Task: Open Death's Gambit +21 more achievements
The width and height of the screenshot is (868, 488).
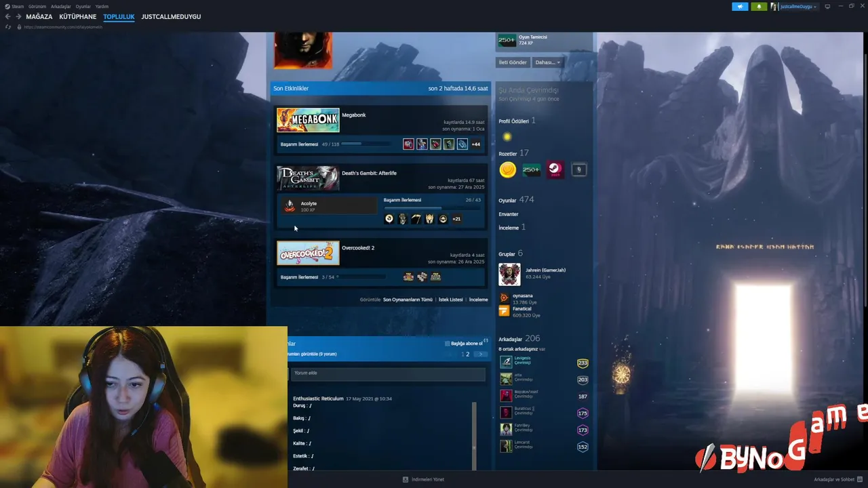Action: 456,219
